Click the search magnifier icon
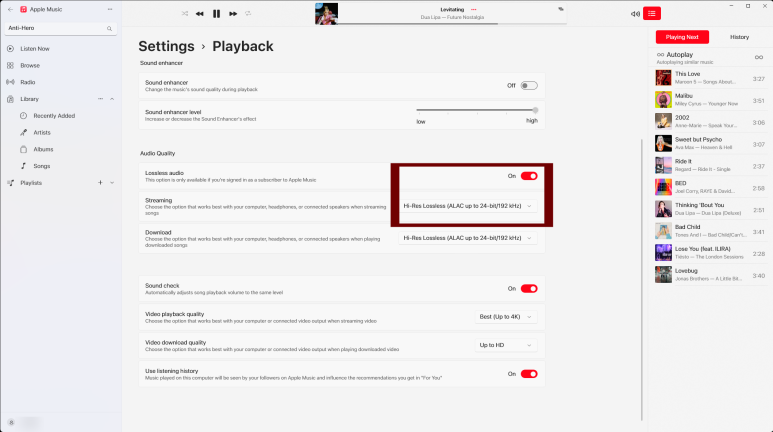 (109, 29)
